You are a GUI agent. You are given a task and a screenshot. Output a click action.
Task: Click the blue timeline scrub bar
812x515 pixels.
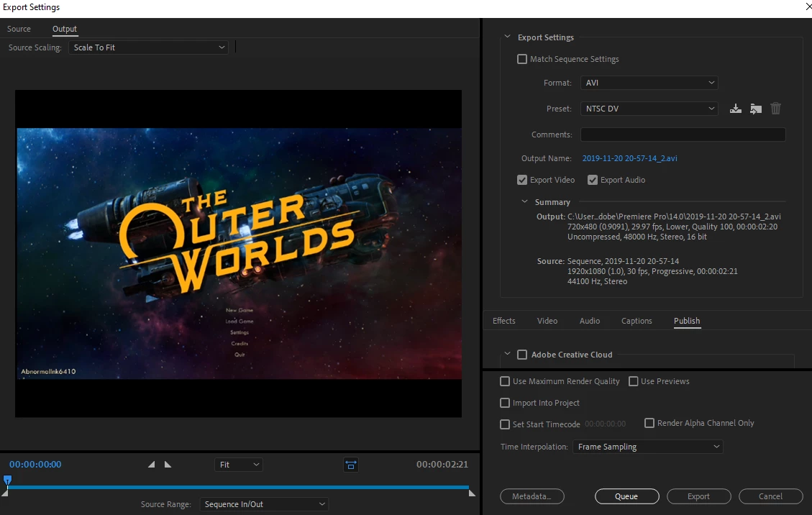tap(238, 487)
